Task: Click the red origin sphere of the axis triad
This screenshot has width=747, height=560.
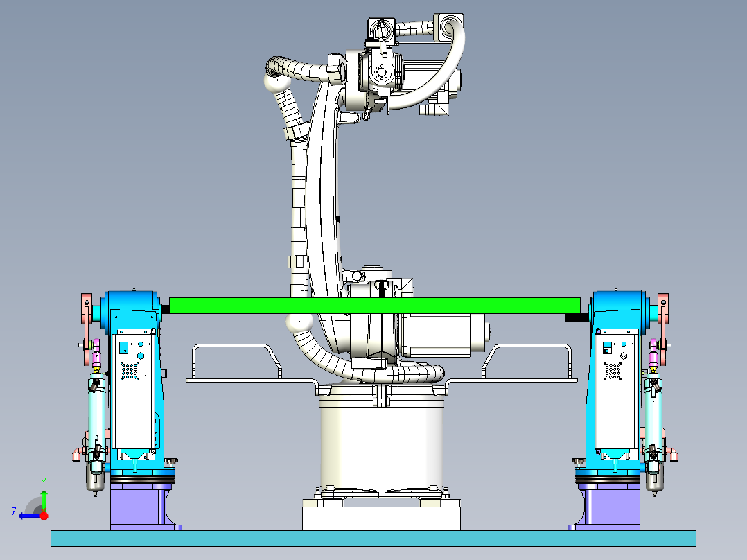Action: point(44,516)
